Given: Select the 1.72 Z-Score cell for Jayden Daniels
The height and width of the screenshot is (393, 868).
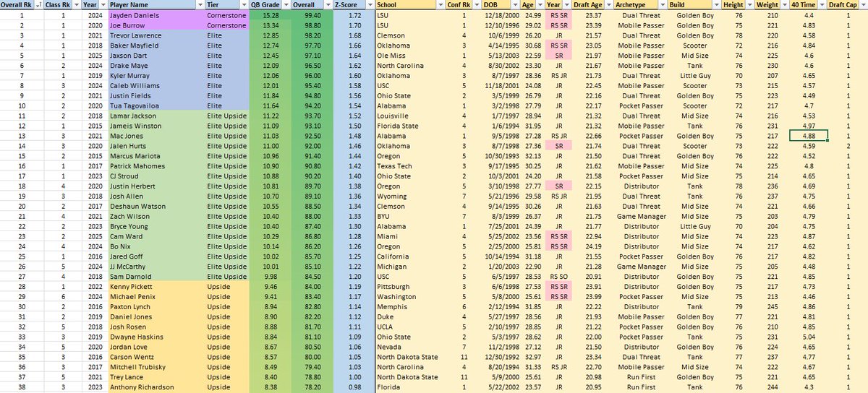Looking at the screenshot, I should point(354,14).
